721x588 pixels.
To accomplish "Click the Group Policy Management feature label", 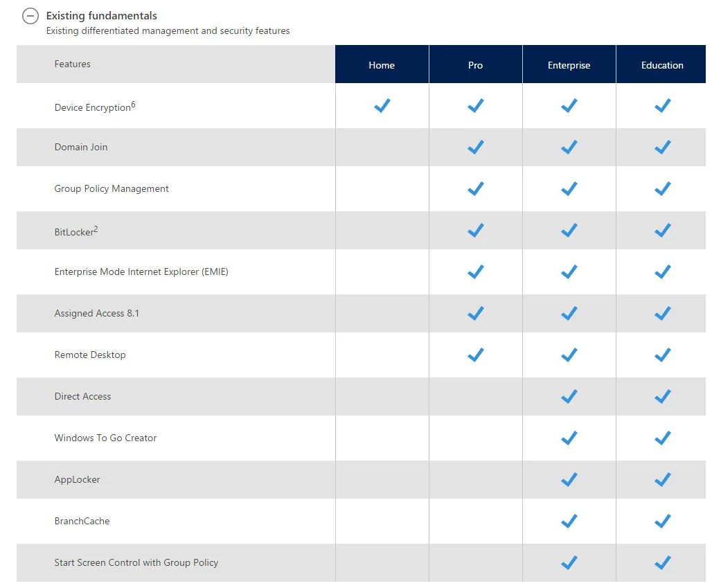I will tap(112, 188).
